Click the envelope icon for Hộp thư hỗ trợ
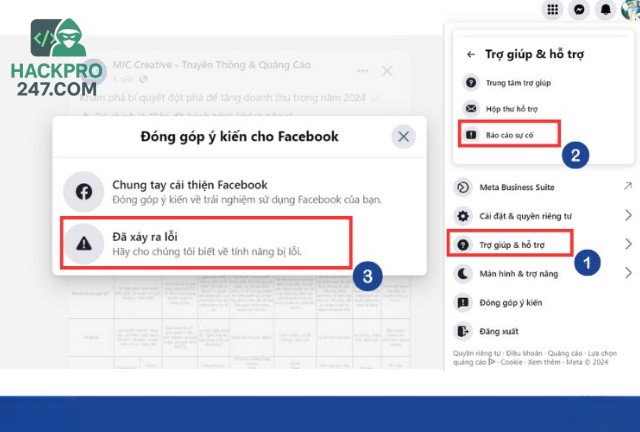Viewport: 640px width, 432px height. point(471,109)
